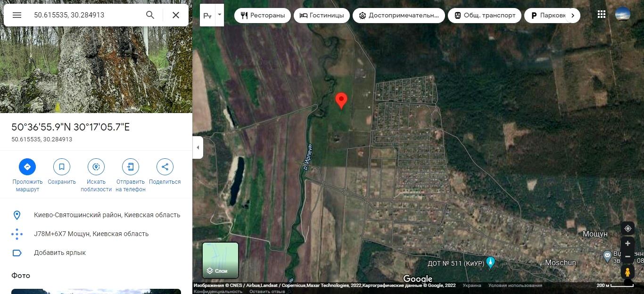Zoom in with the plus button
The width and height of the screenshot is (644, 294).
point(627,244)
